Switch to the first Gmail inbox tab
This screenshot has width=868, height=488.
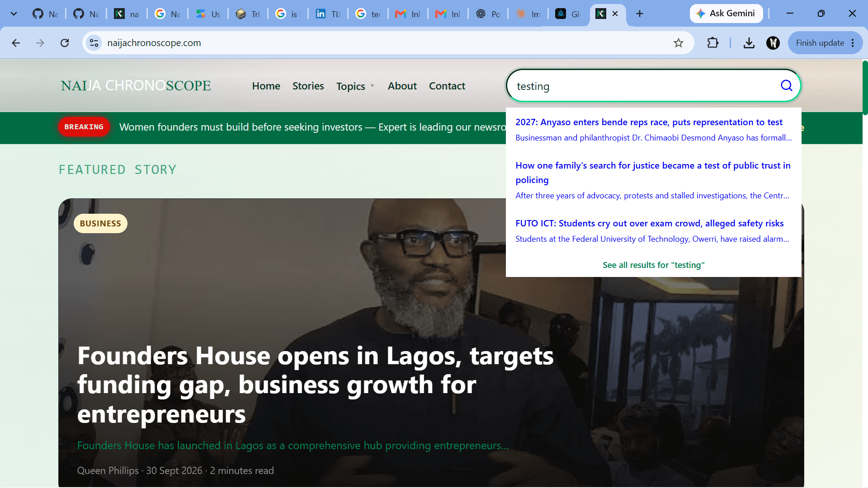pos(408,14)
